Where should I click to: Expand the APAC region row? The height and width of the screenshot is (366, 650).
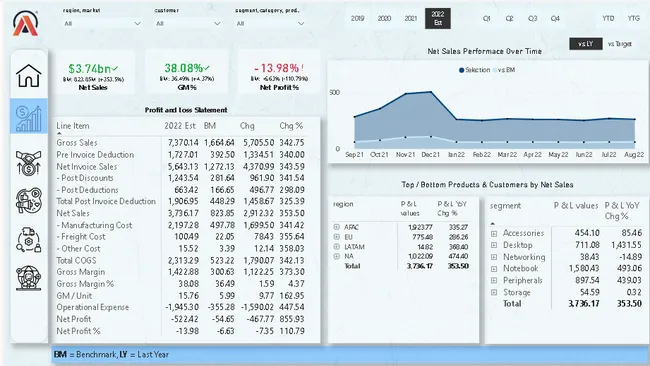336,227
